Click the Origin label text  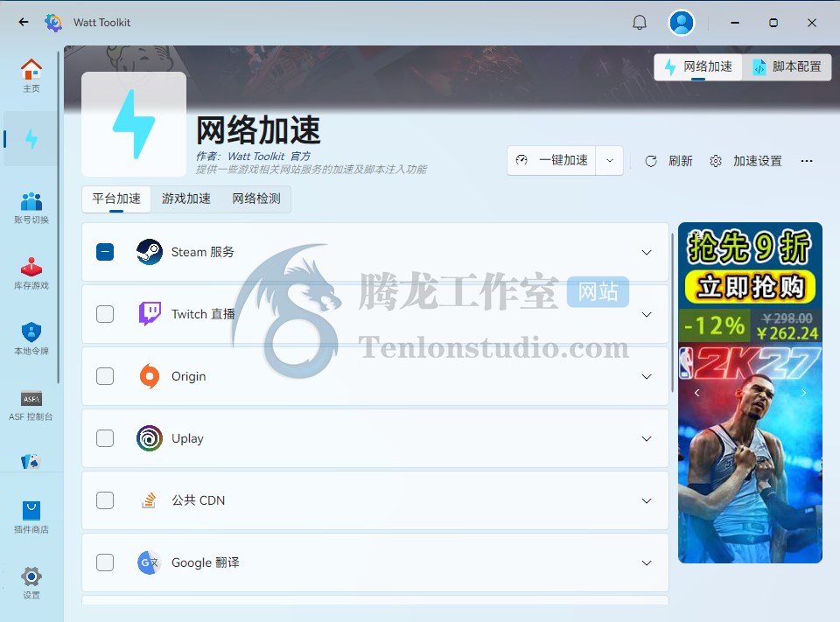[x=189, y=376]
